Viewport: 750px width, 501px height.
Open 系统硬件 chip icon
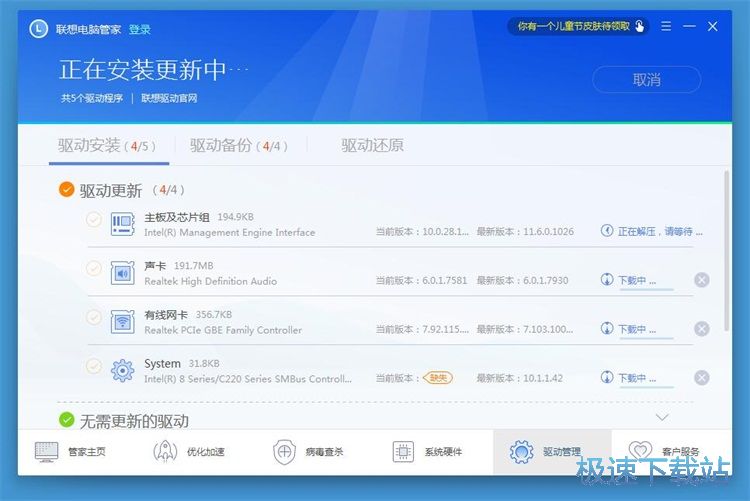pyautogui.click(x=403, y=451)
